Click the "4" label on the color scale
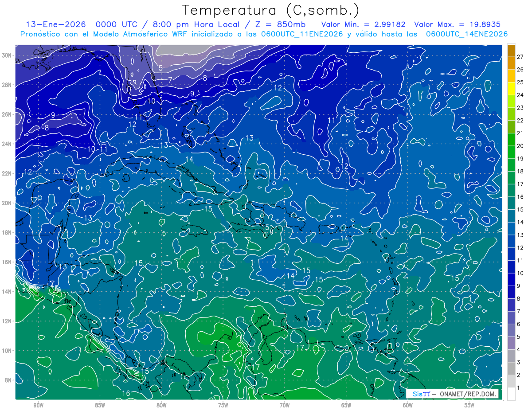This screenshot has height=411, width=532. click(519, 350)
